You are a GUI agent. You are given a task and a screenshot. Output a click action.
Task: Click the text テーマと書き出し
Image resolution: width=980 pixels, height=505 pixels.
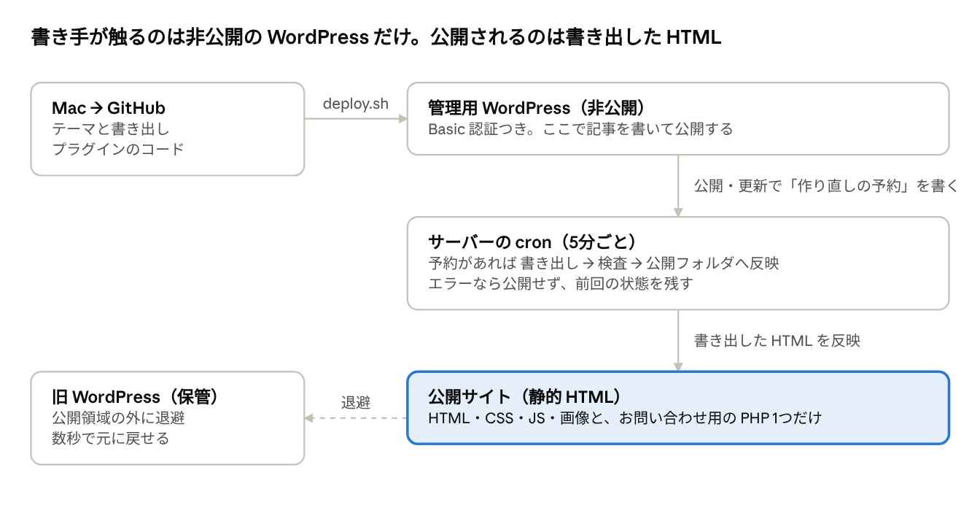click(111, 129)
